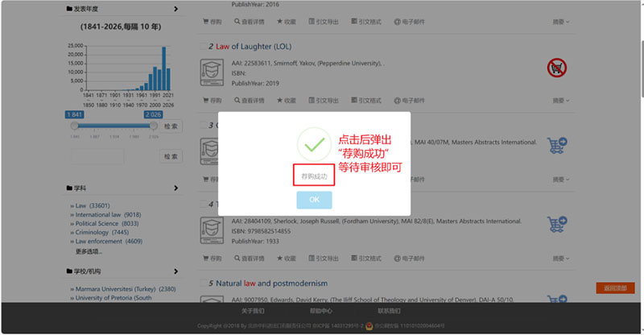Open the 帮助中心 footer link

pyautogui.click(x=320, y=311)
